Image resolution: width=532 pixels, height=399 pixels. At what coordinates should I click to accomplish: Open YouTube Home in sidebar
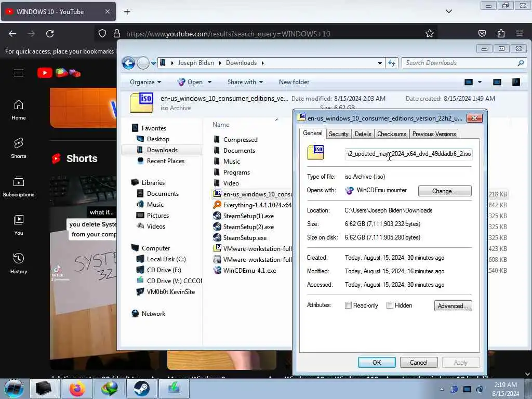(19, 110)
